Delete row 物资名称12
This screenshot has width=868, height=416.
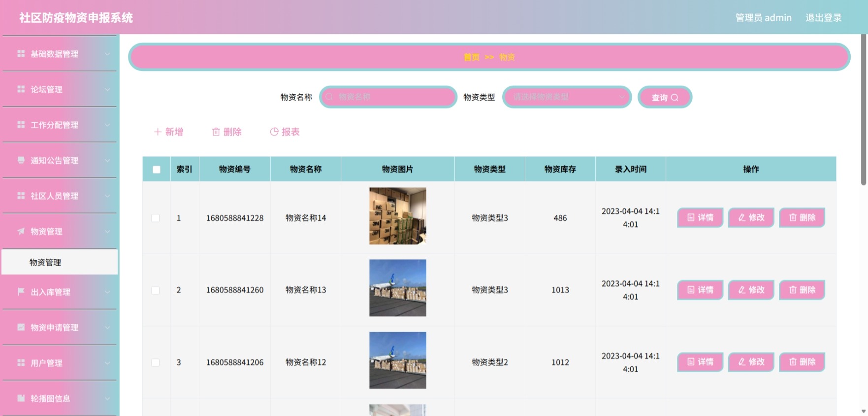(802, 362)
